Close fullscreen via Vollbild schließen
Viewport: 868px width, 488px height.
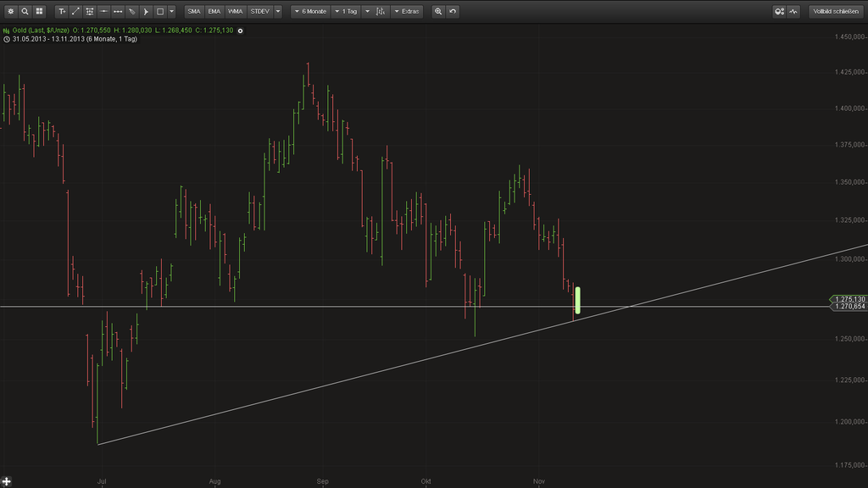pyautogui.click(x=836, y=11)
